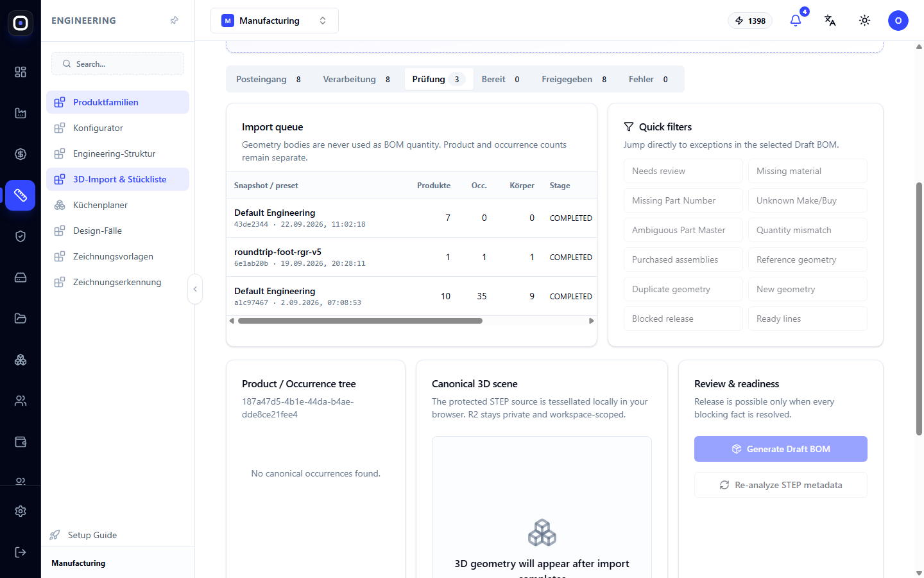
Task: Toggle the light/dark theme sun icon
Action: tap(864, 21)
